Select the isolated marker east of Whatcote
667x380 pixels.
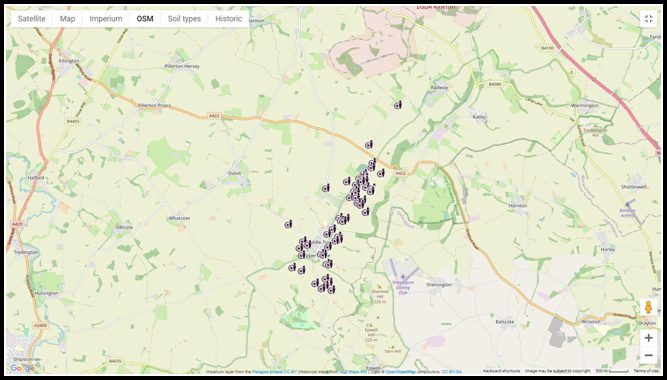(288, 224)
